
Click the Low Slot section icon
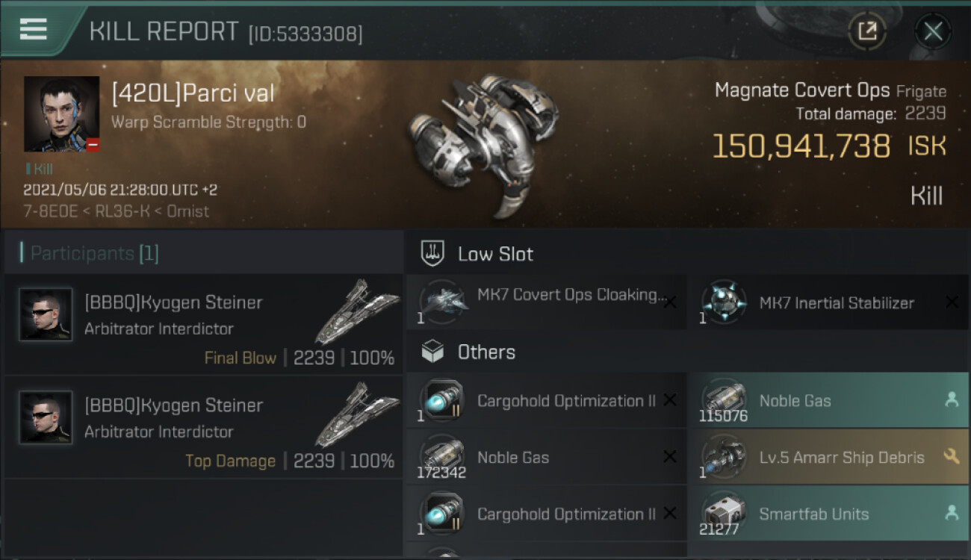click(433, 253)
